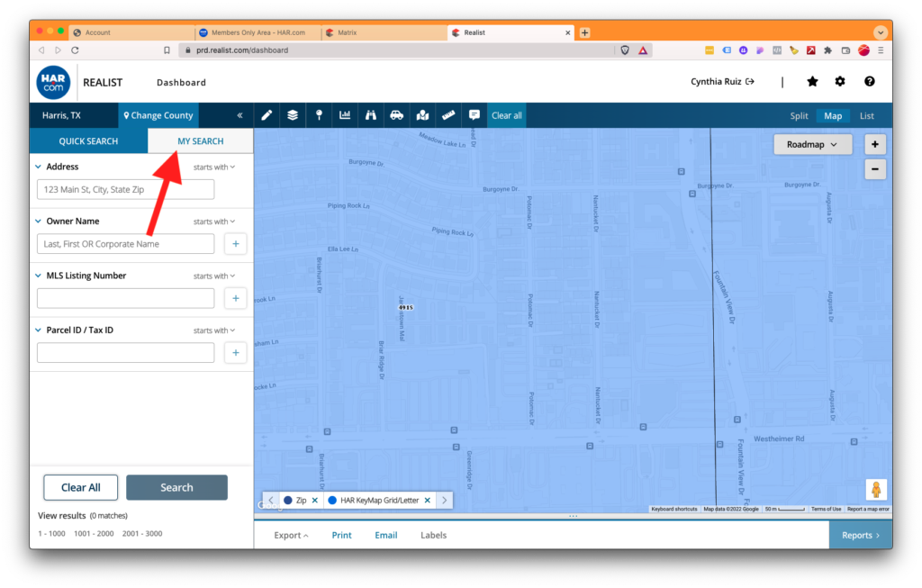Viewport: 922px width, 588px height.
Task: Open the map marker locations tool
Action: click(x=422, y=115)
